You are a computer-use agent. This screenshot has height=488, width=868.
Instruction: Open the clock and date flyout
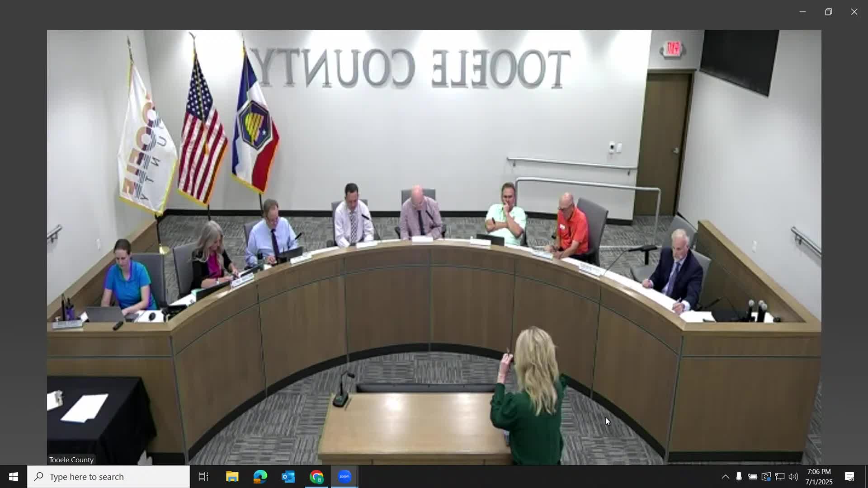coord(819,477)
